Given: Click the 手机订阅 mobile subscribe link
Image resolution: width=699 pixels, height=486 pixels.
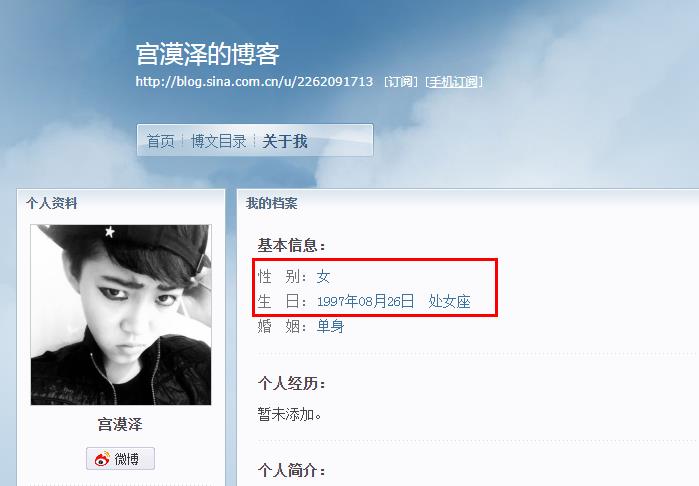Looking at the screenshot, I should pos(453,82).
